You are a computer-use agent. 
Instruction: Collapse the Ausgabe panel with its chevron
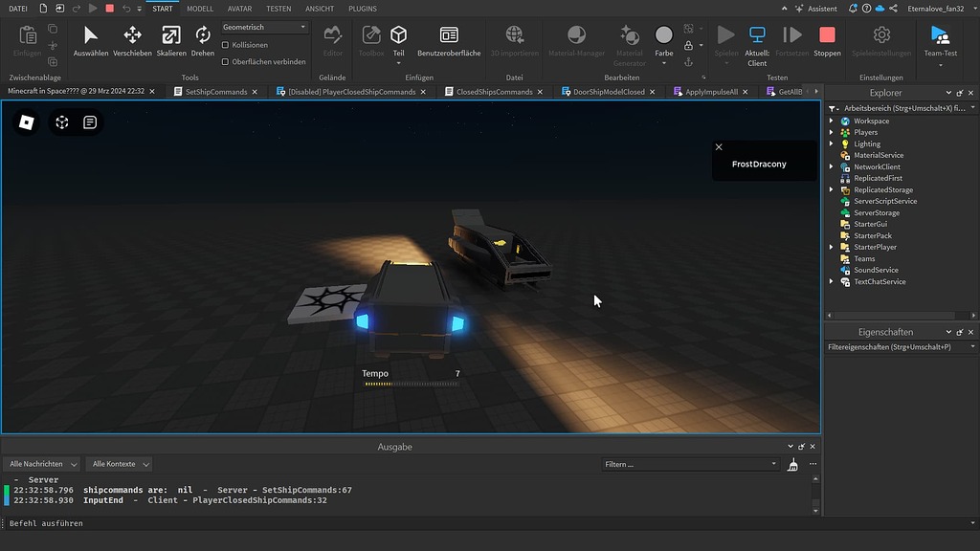point(789,446)
